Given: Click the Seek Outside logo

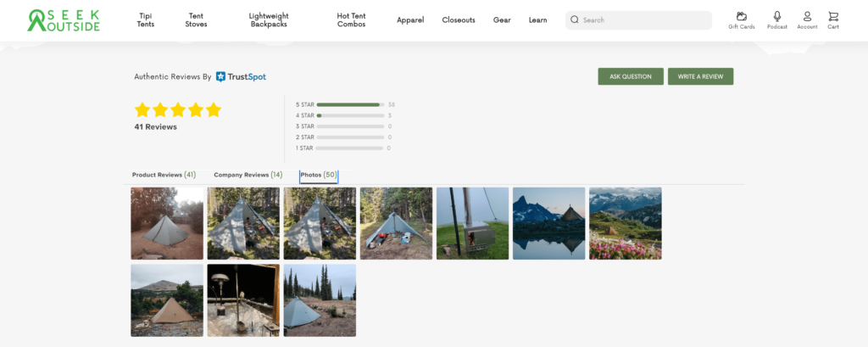Looking at the screenshot, I should (x=64, y=20).
